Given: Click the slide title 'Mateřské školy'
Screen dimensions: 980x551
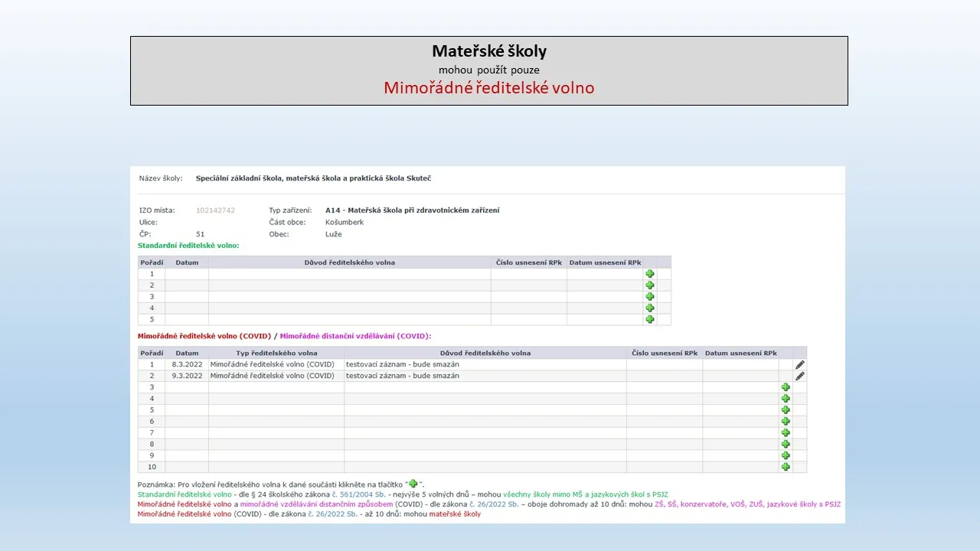Looking at the screenshot, I should click(x=489, y=51).
